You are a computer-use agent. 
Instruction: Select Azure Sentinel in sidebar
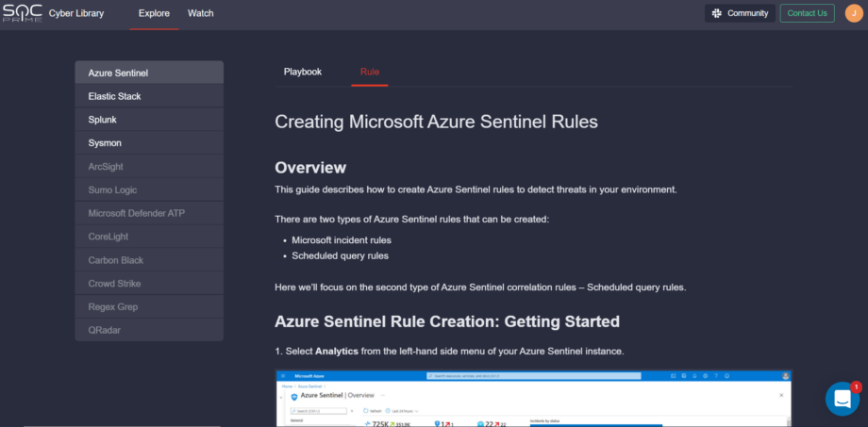coord(149,73)
